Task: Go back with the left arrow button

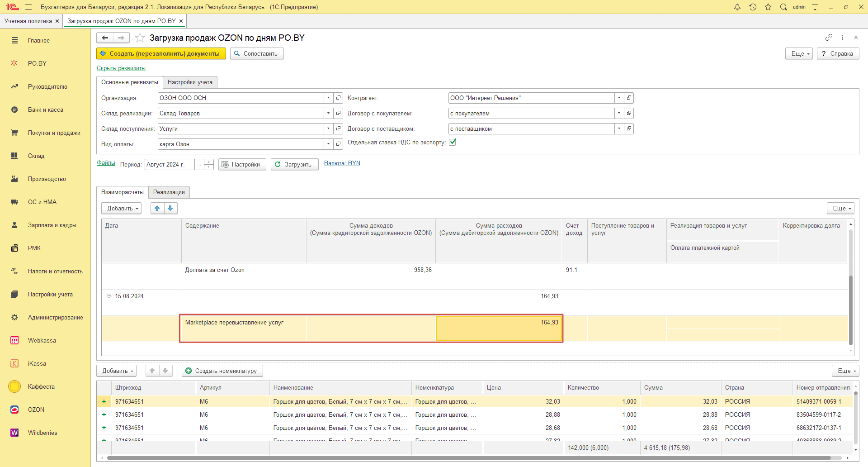Action: [105, 38]
